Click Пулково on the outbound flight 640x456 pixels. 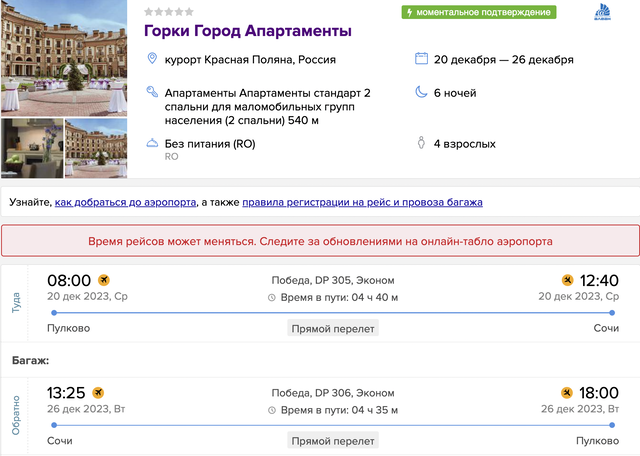(x=69, y=328)
